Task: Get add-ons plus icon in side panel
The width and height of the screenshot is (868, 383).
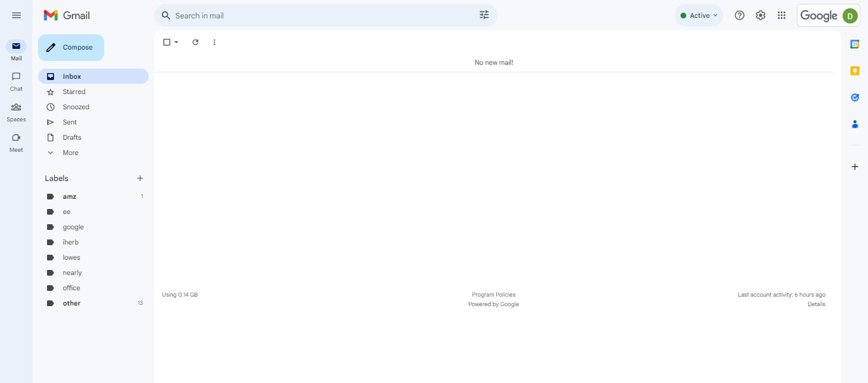Action: pos(855,166)
